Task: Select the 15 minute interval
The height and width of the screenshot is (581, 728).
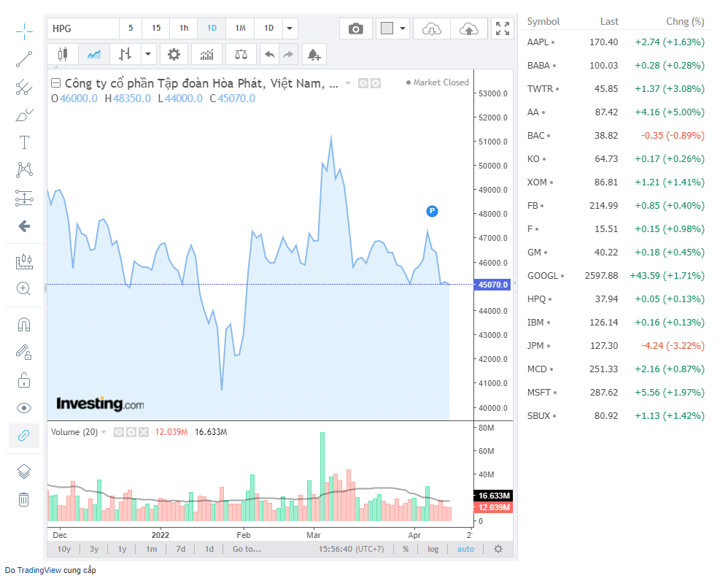Action: [x=156, y=28]
